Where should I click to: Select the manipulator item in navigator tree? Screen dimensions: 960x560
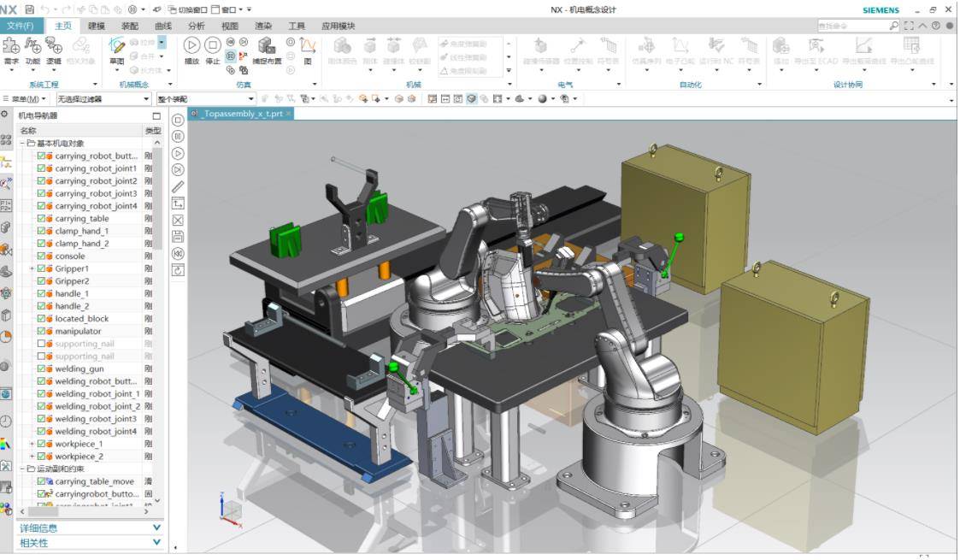78,331
